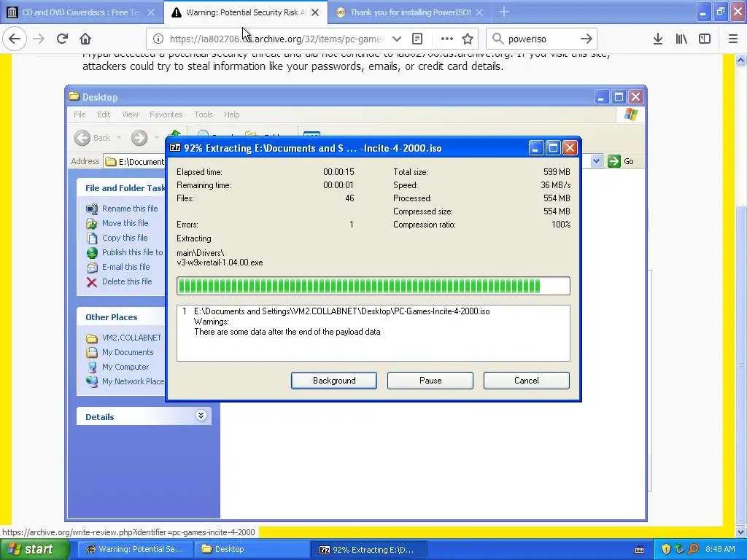Send 7-Zip extraction to Background

(334, 381)
